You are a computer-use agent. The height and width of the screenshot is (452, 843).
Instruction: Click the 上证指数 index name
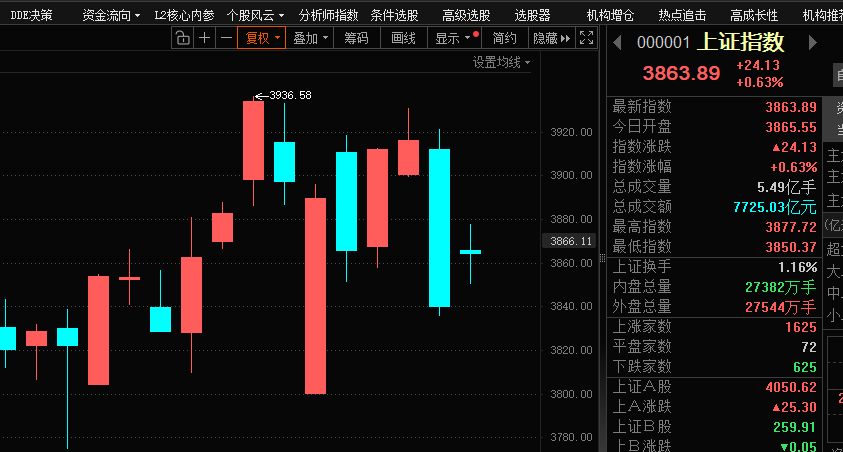tap(740, 42)
